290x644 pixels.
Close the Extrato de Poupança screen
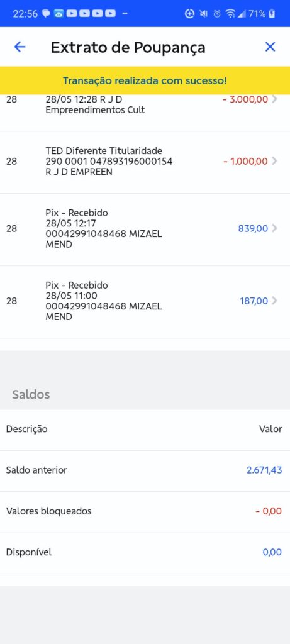[270, 47]
